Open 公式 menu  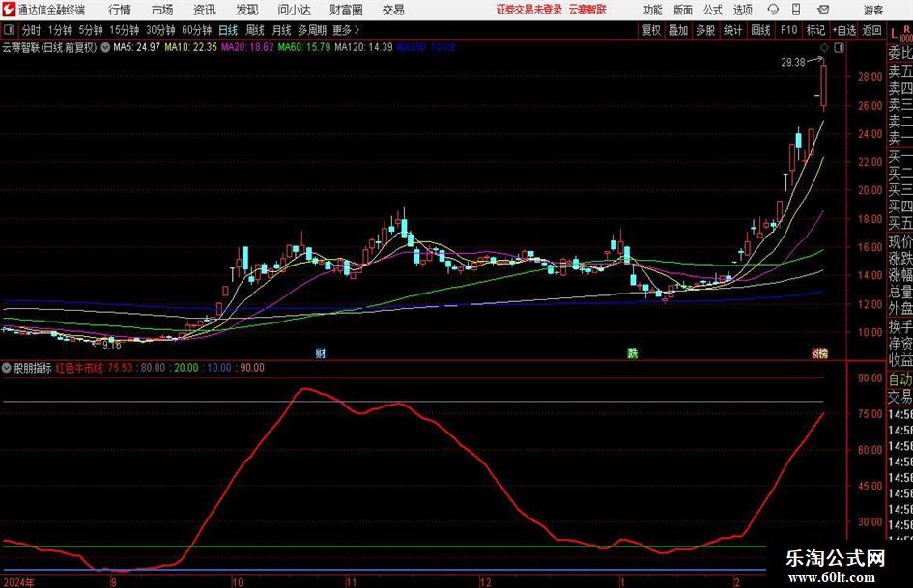(713, 10)
